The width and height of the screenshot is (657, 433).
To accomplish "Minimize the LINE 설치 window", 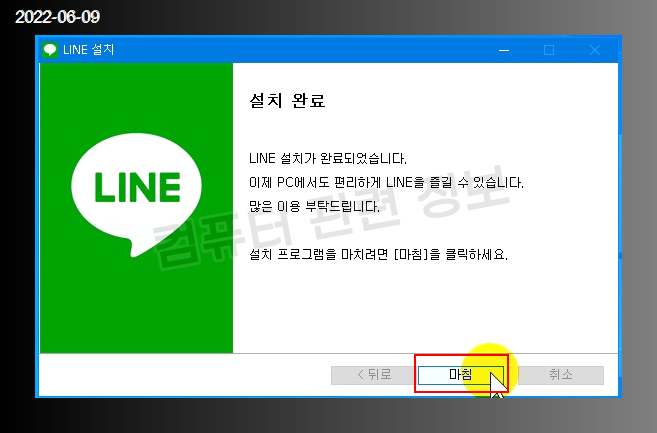I will pyautogui.click(x=504, y=50).
